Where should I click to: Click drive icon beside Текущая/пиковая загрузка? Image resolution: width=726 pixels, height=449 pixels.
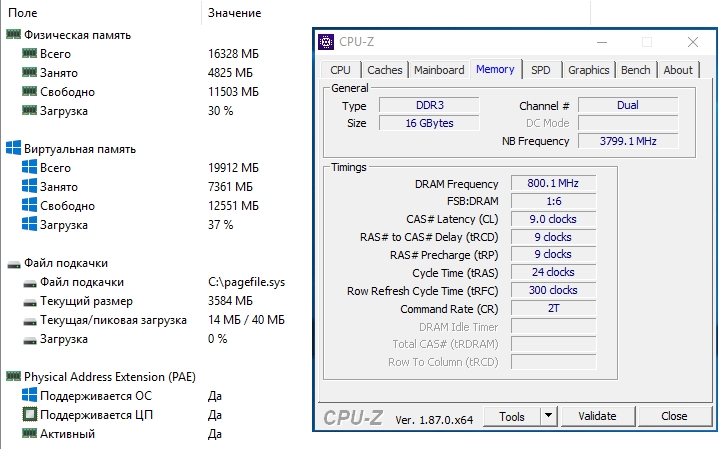click(30, 322)
